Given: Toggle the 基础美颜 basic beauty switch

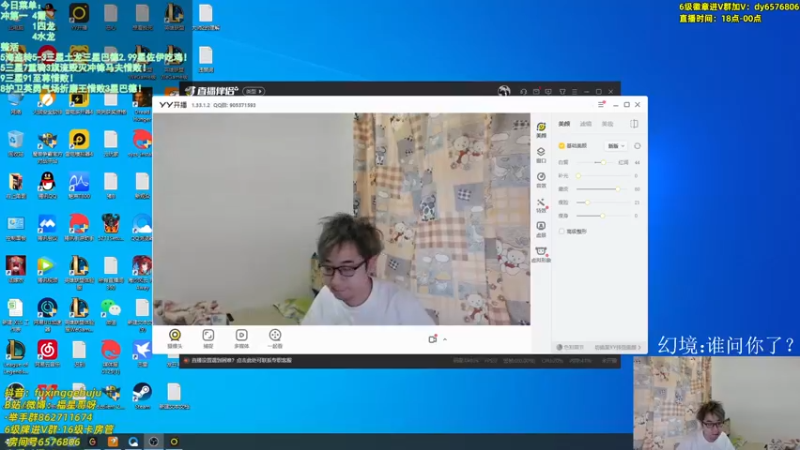Looking at the screenshot, I should [x=562, y=146].
